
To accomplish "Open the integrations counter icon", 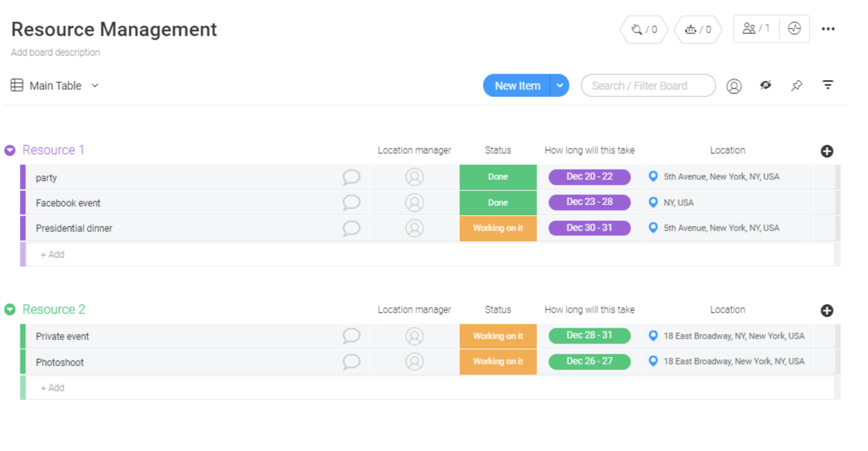I will [x=644, y=30].
